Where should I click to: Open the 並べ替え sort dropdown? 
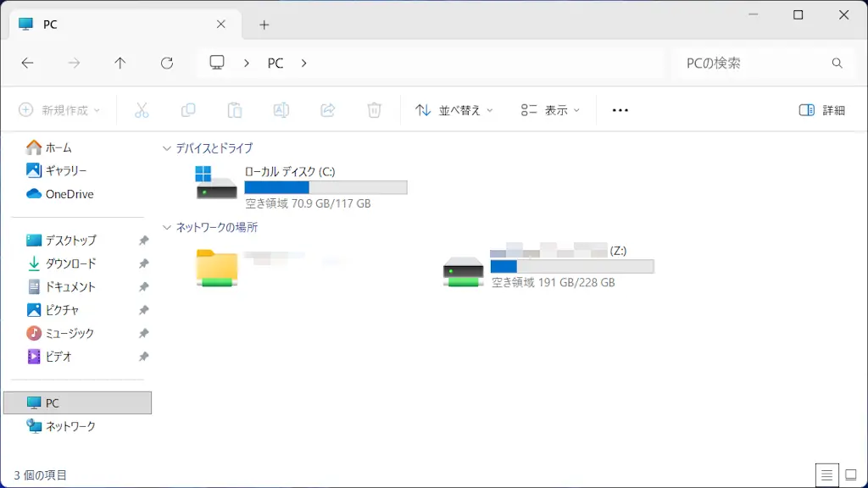(x=454, y=110)
